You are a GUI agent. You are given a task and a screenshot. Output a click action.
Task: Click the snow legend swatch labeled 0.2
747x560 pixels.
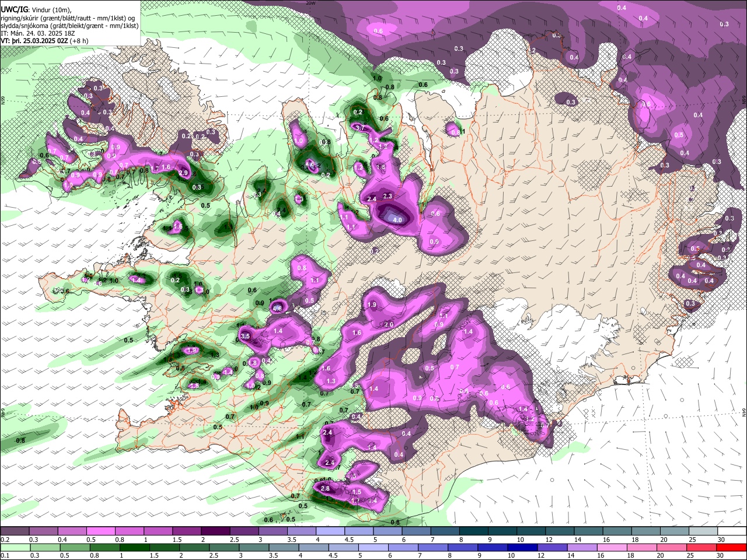(x=14, y=531)
